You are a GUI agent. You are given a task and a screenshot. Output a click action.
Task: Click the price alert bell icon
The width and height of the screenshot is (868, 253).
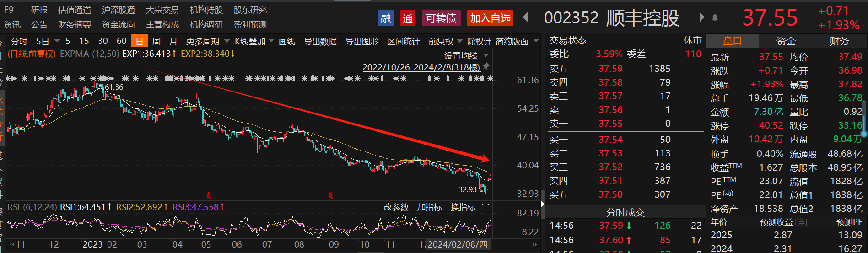coord(715,18)
